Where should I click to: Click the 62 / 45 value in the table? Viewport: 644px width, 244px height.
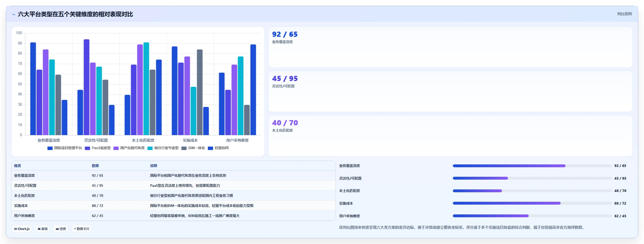click(97, 216)
